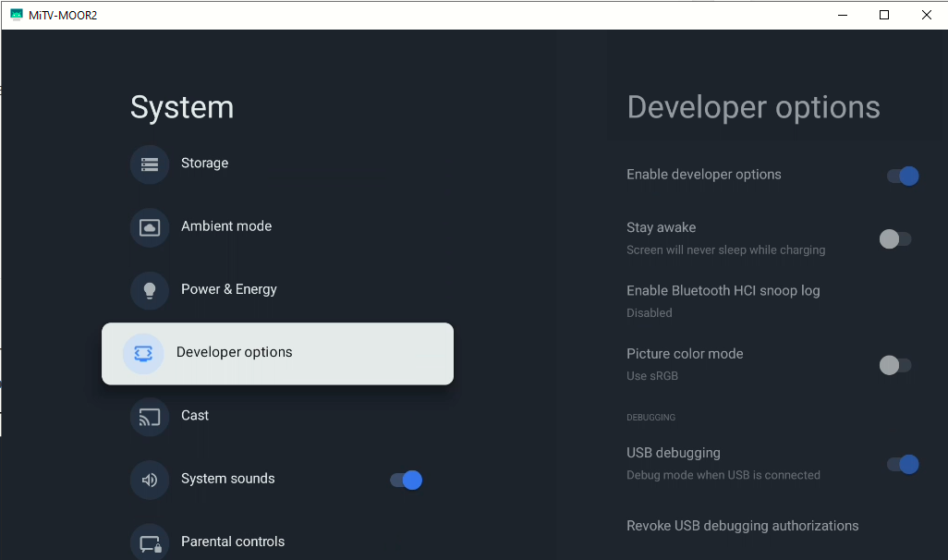Open the Parental controls entry

277,542
